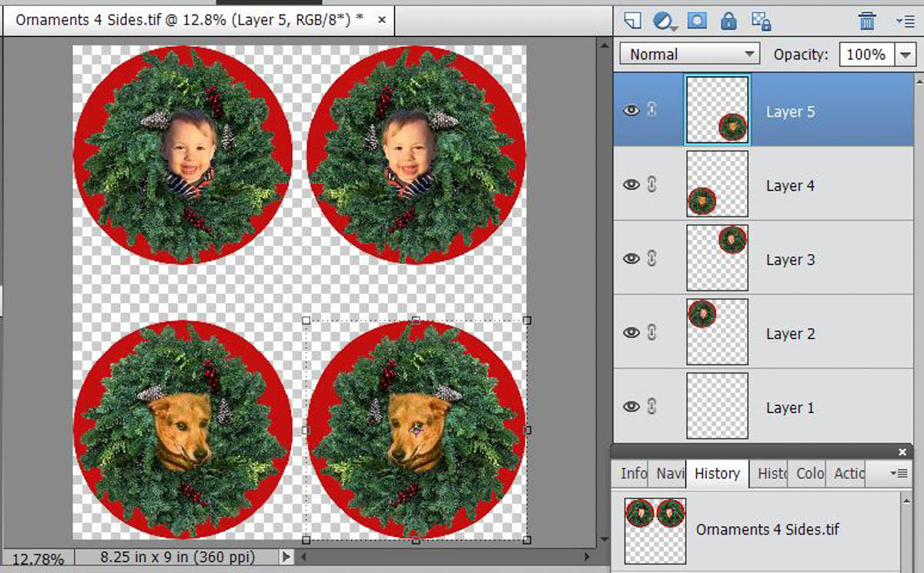This screenshot has height=573, width=924.
Task: Open the Layers panel flyout menu
Action: [x=905, y=22]
